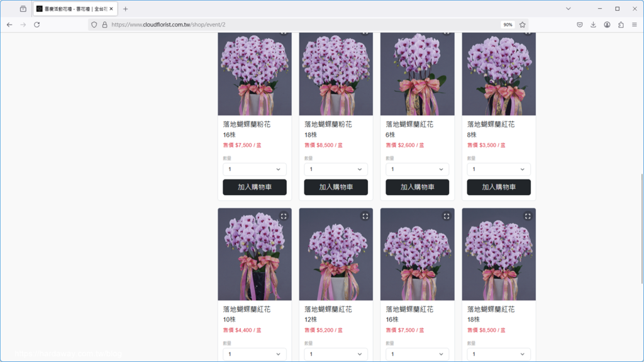Viewport: 644px width, 362px height.
Task: Click the price $7,500 of pink 16株
Action: click(x=243, y=145)
